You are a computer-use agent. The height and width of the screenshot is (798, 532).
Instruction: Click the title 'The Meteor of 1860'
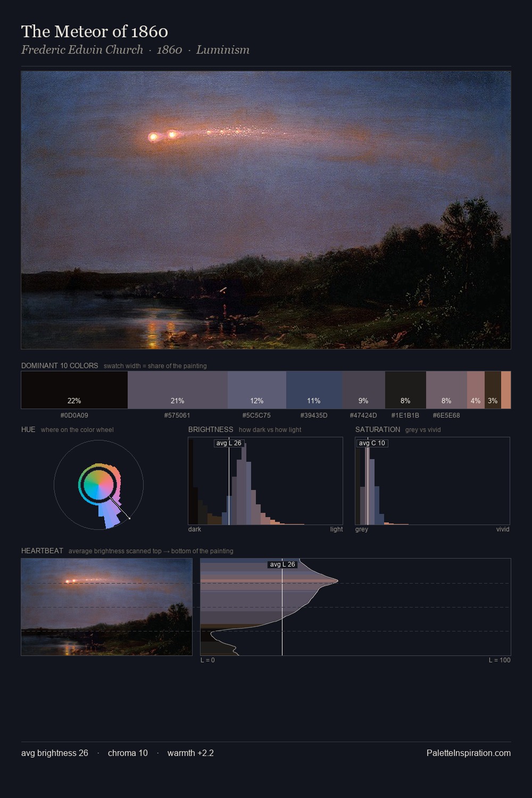click(95, 31)
